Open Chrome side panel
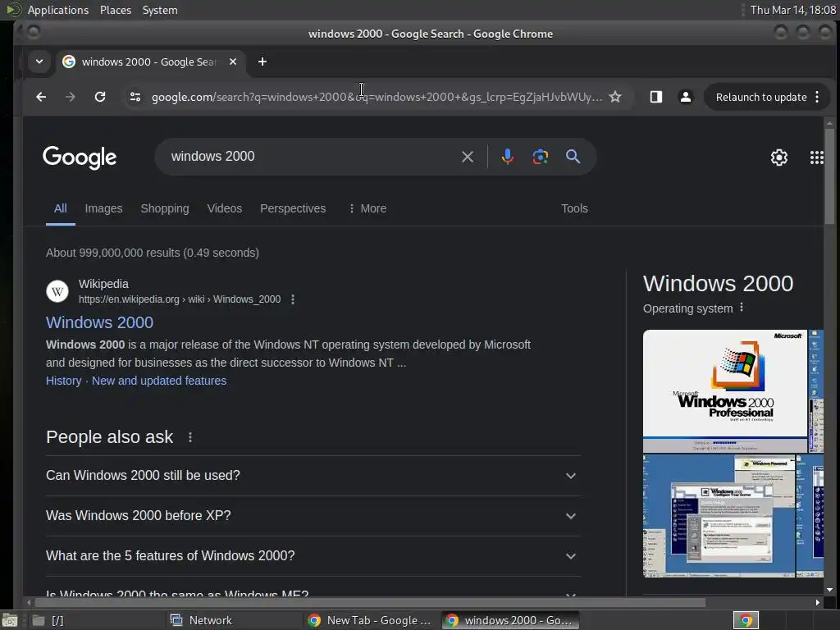840x630 pixels. [x=655, y=97]
